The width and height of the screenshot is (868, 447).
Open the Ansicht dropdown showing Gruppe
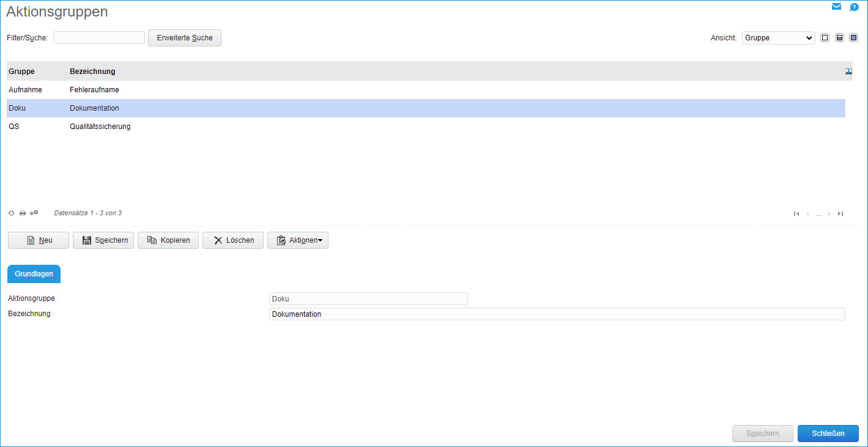click(778, 38)
